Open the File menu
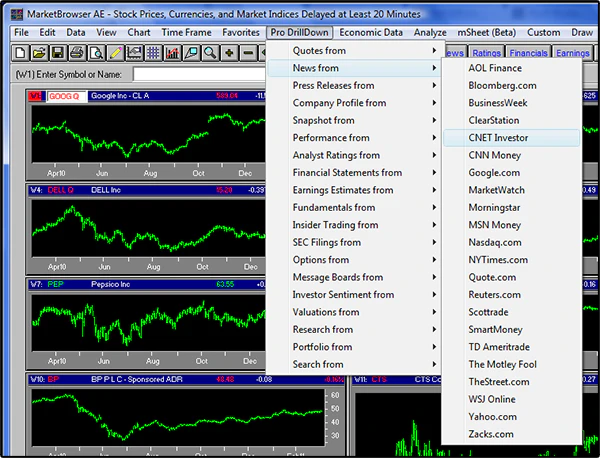 coord(21,33)
